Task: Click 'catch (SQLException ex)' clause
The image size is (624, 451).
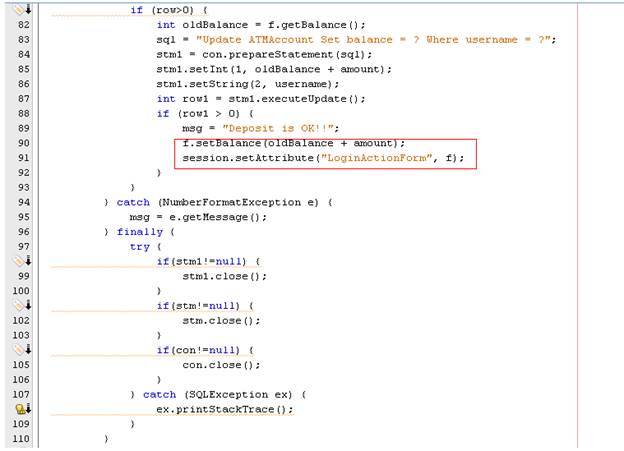Action: (218, 394)
